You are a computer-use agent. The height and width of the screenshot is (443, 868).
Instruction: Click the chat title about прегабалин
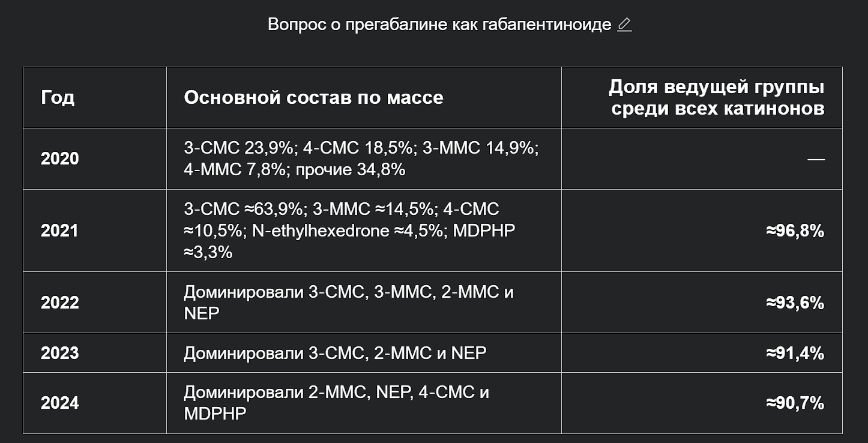coord(439,25)
